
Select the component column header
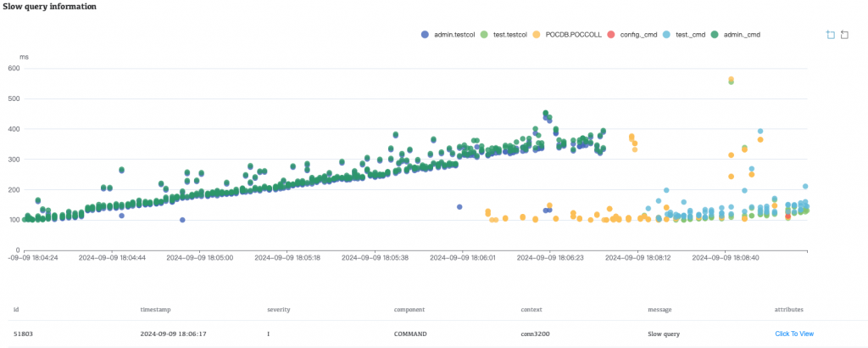tap(412, 311)
